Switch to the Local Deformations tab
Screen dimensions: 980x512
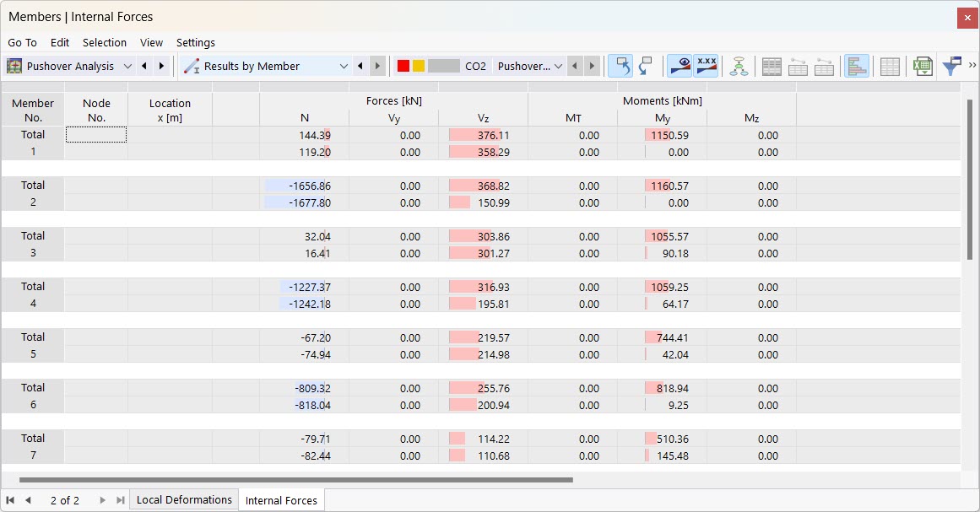pos(184,499)
